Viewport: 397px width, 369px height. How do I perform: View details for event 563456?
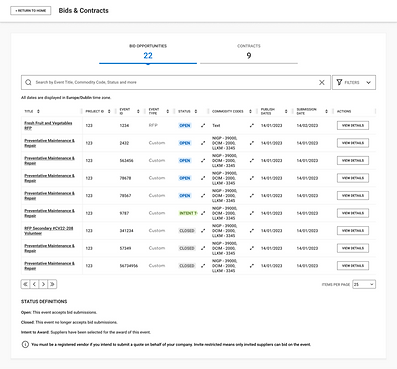click(353, 160)
